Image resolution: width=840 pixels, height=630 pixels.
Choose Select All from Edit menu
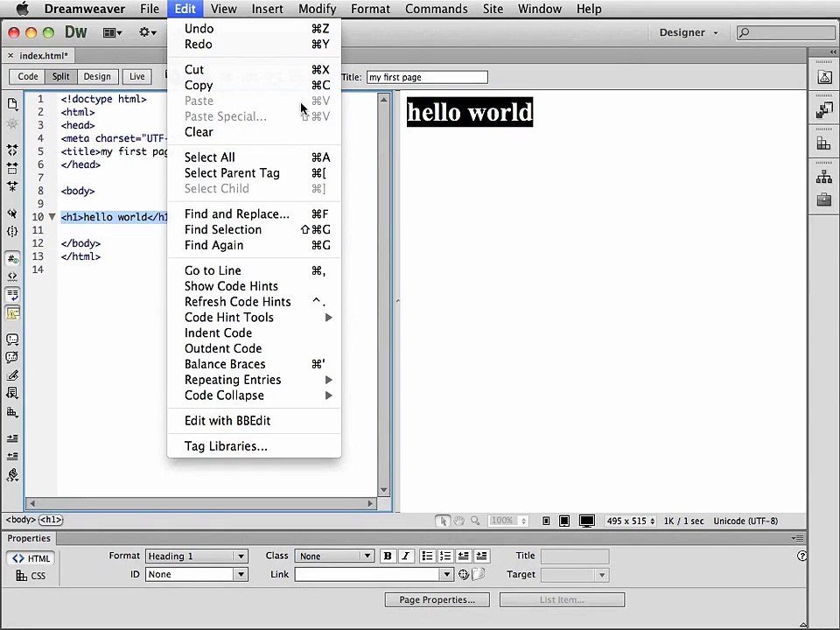click(254, 157)
